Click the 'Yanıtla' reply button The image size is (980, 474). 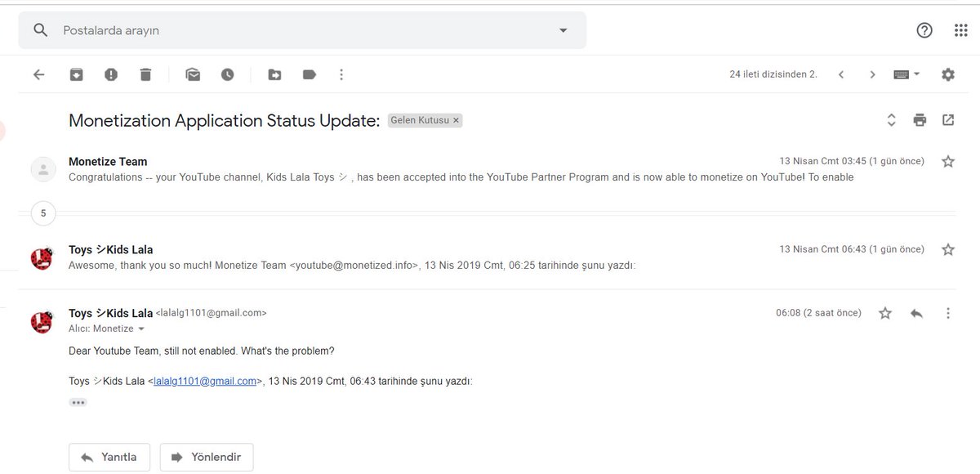109,457
